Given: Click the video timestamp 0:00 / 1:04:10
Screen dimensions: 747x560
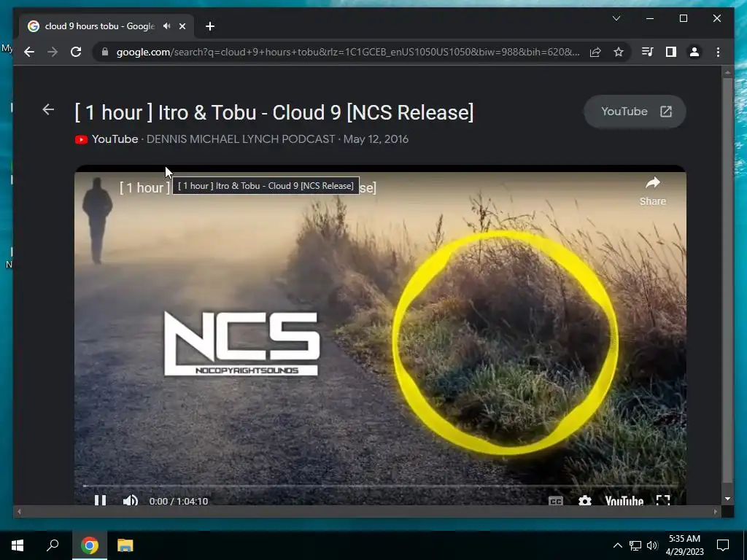Looking at the screenshot, I should point(179,501).
